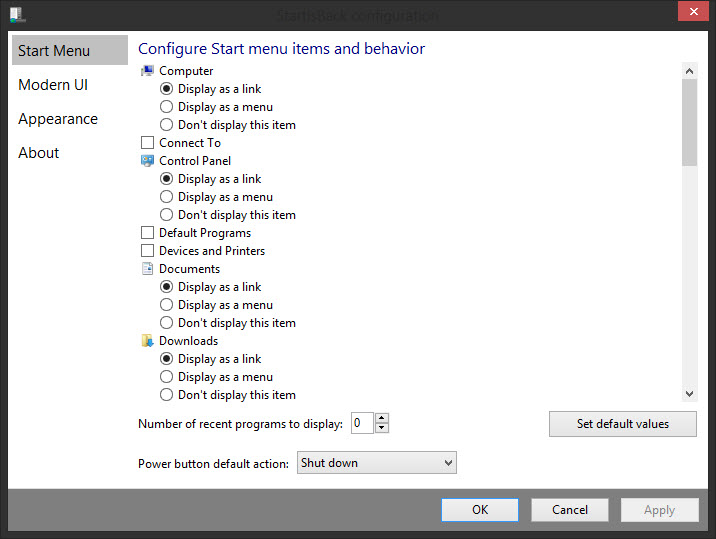Decrease number of recent programs
Screen dimensions: 716x539
382,428
